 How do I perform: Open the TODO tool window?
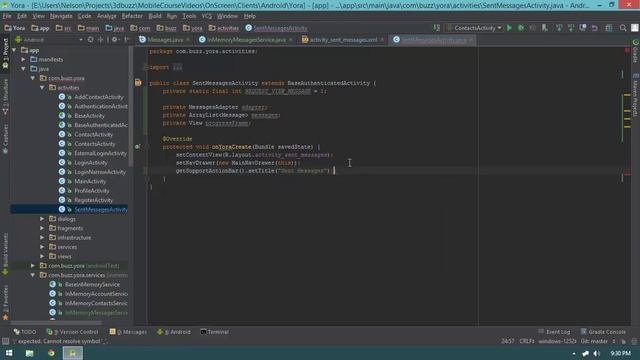tap(25, 332)
